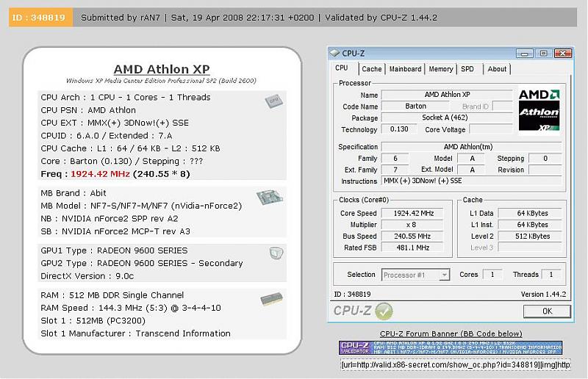Click the Multiplier value x 8

click(412, 225)
